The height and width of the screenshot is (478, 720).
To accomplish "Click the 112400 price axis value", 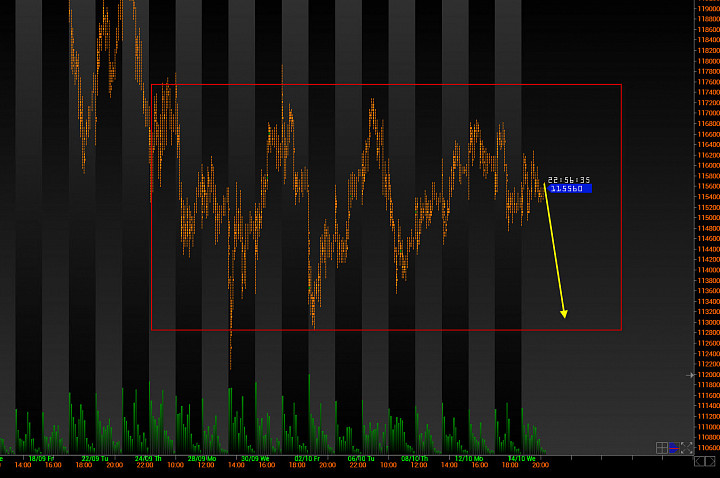I will 709,354.
